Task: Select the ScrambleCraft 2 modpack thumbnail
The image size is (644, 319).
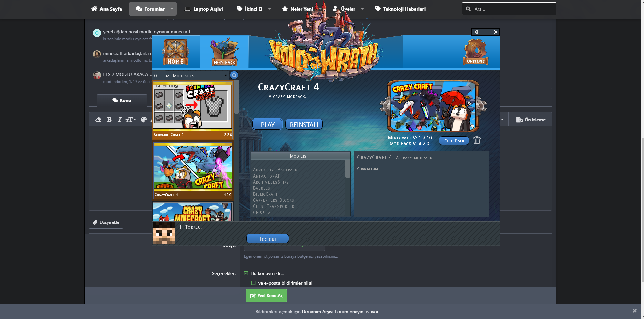Action: tap(193, 110)
